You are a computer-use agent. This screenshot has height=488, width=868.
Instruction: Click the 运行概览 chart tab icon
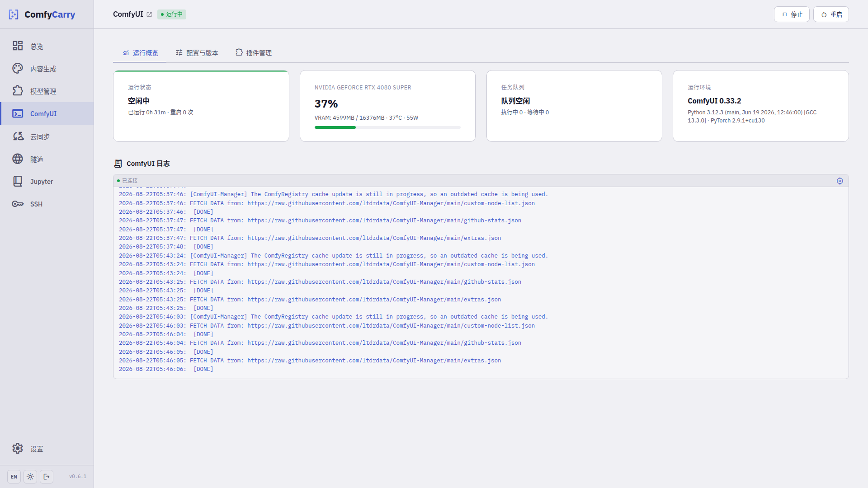pos(126,53)
